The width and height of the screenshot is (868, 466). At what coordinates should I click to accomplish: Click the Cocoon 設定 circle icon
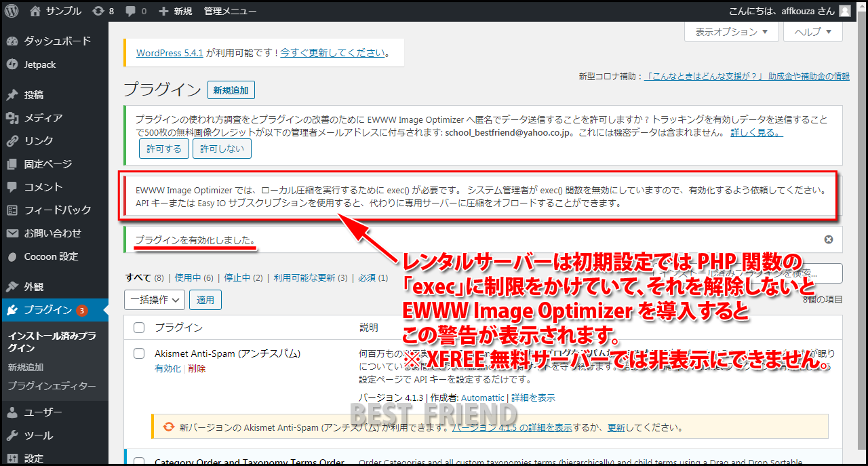(x=12, y=256)
